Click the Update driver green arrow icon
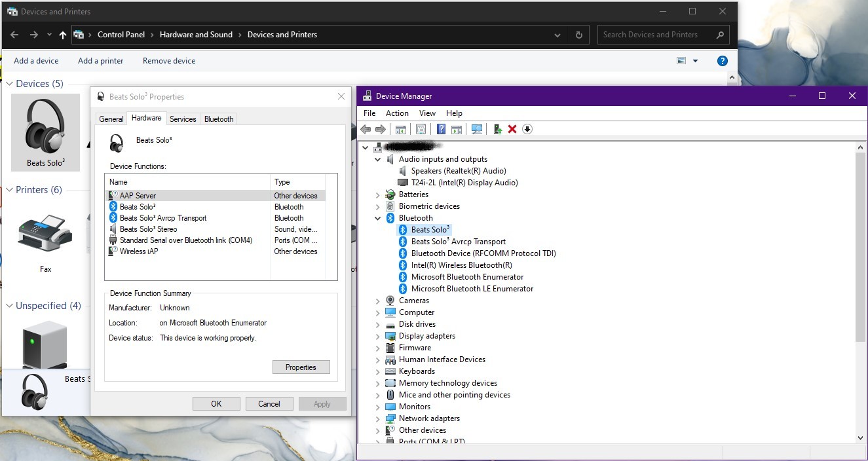 tap(498, 129)
